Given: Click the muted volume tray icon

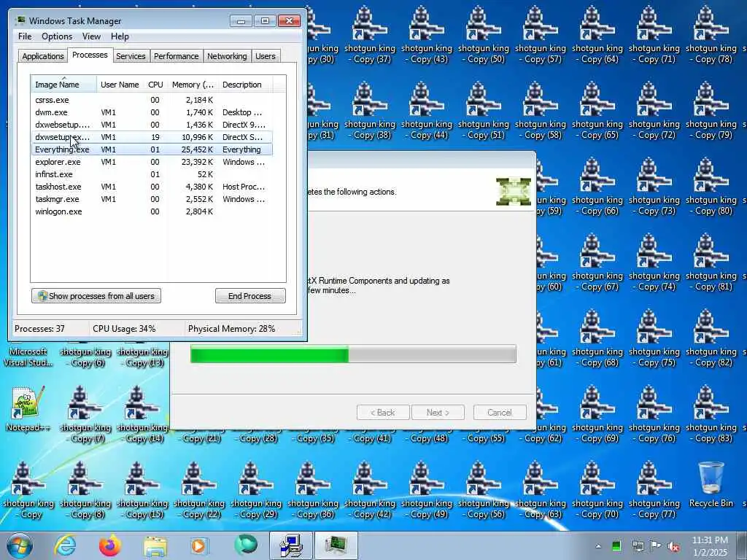Looking at the screenshot, I should 673,547.
